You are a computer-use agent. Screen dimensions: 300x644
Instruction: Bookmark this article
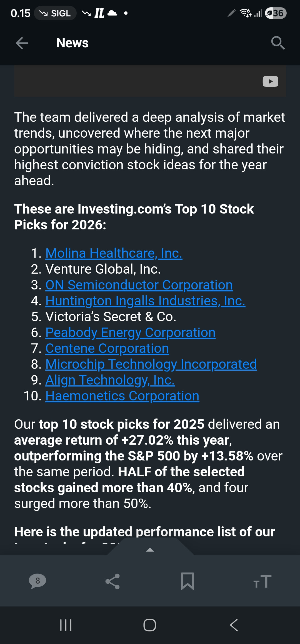tap(187, 581)
